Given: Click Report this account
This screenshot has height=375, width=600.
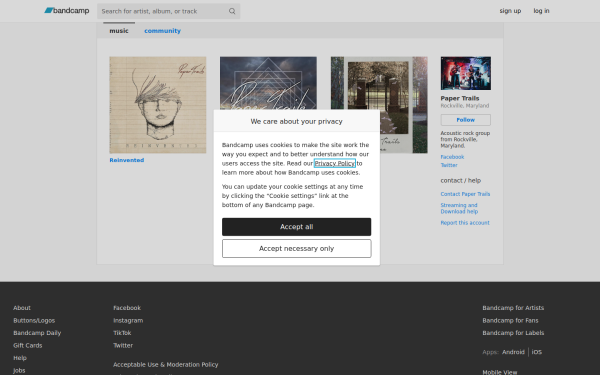Looking at the screenshot, I should (465, 223).
